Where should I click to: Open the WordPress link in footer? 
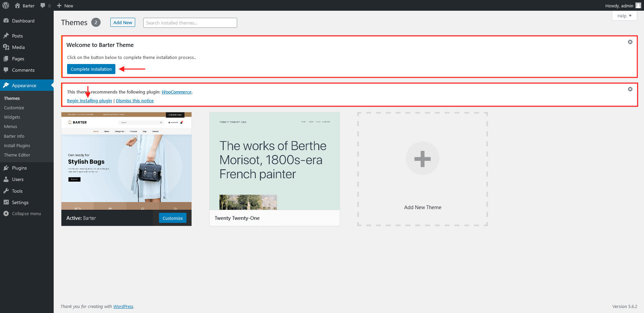(123, 306)
